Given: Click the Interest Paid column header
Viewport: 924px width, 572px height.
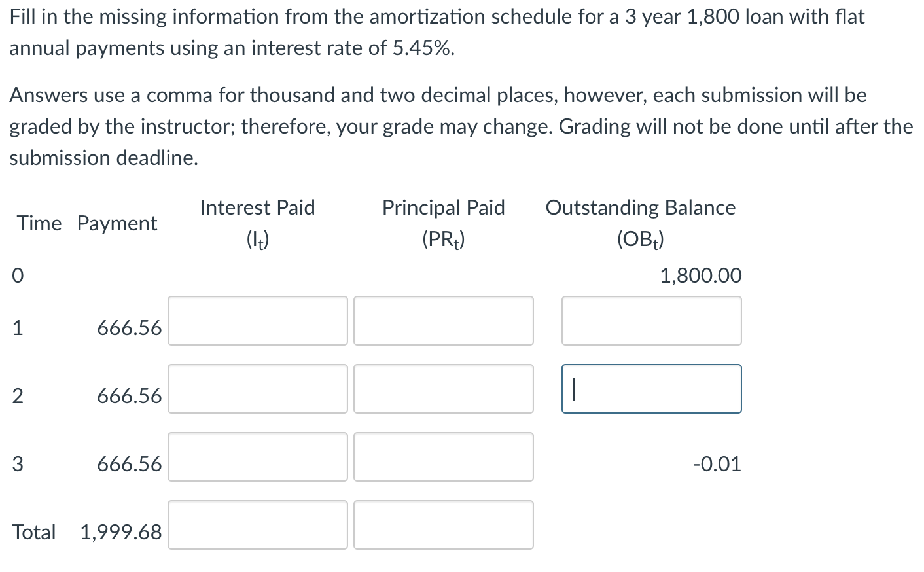Looking at the screenshot, I should click(257, 207).
